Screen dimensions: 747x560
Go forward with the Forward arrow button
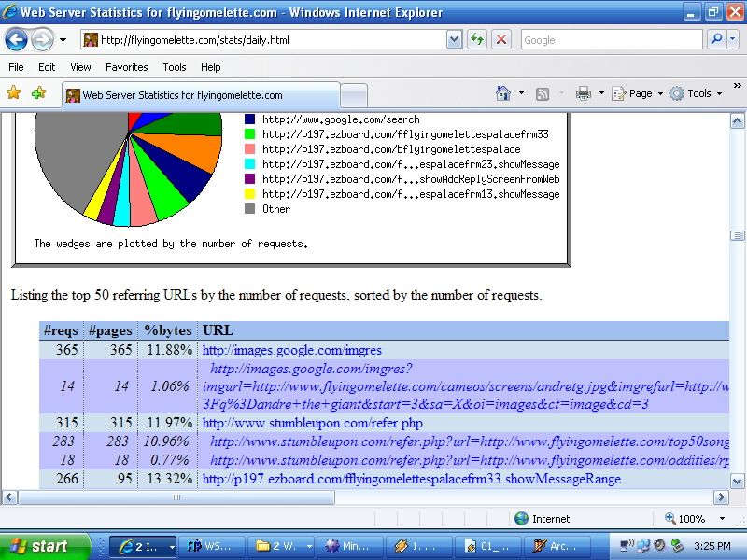pyautogui.click(x=42, y=40)
